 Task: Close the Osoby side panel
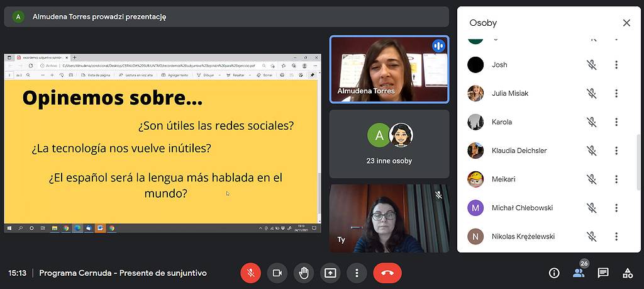(x=626, y=23)
